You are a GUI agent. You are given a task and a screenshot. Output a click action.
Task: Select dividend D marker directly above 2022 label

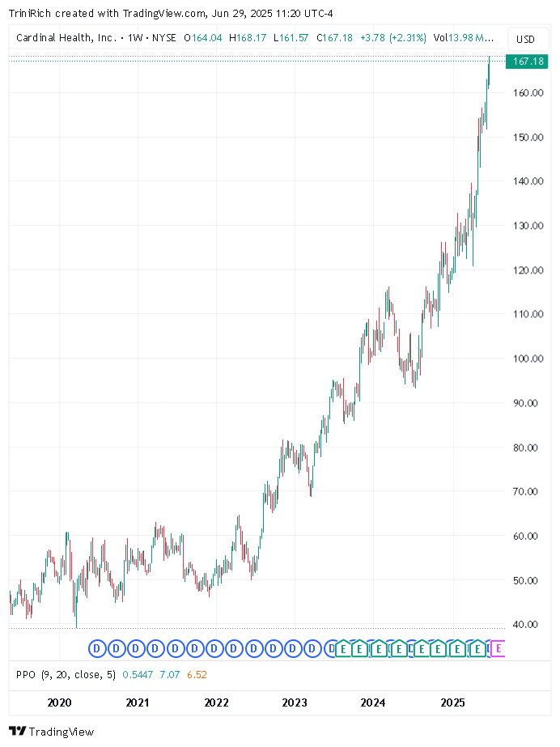pos(214,649)
